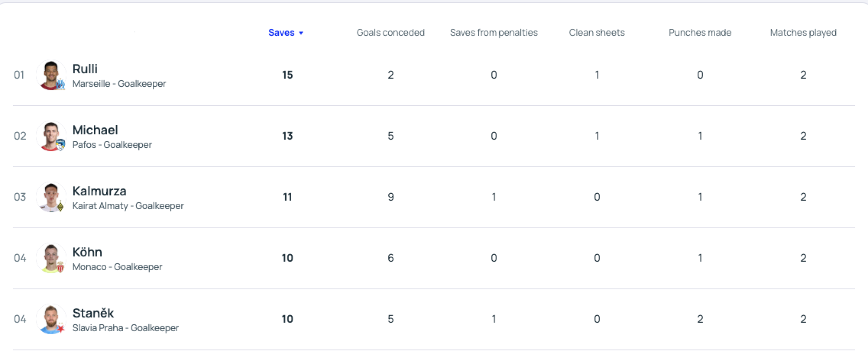Click the Monaco club crest icon

point(61,267)
